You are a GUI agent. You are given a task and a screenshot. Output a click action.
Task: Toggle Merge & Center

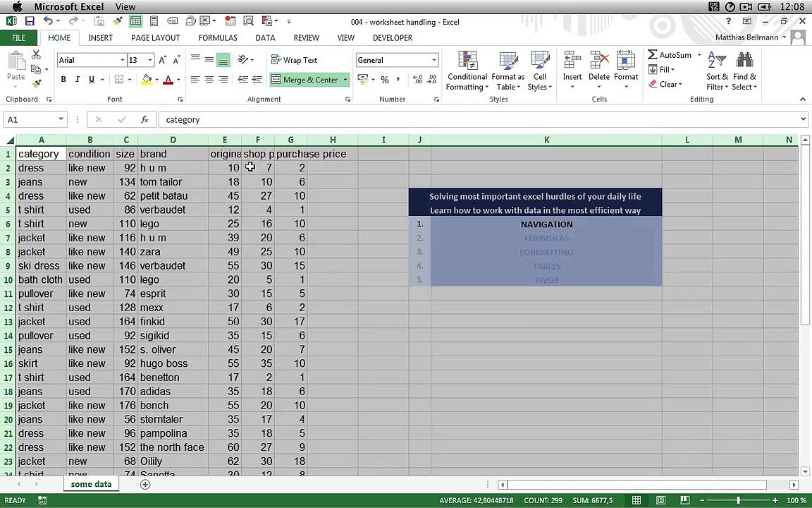tap(304, 80)
